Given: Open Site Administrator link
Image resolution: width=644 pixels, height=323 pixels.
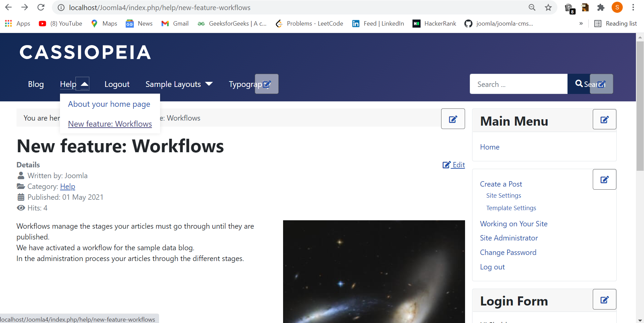Looking at the screenshot, I should (509, 238).
